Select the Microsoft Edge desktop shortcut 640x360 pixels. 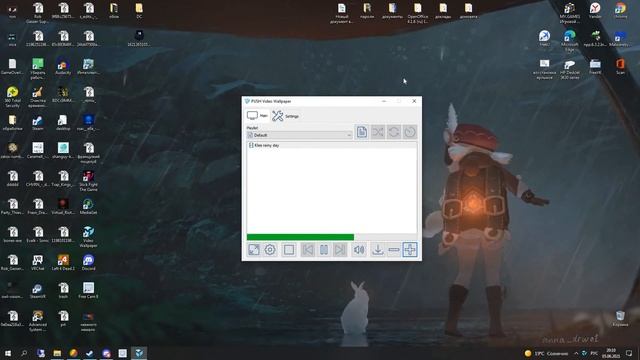pyautogui.click(x=569, y=41)
